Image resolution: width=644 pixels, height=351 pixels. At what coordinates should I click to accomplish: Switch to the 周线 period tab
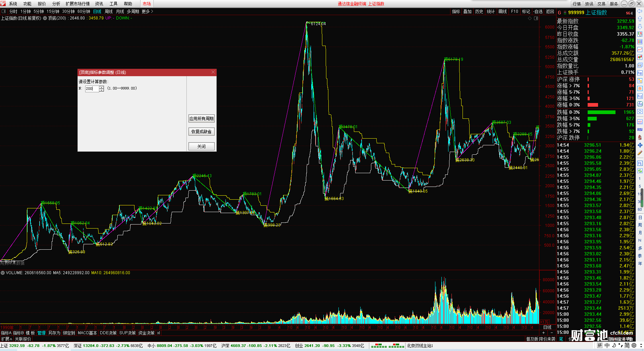click(x=109, y=11)
